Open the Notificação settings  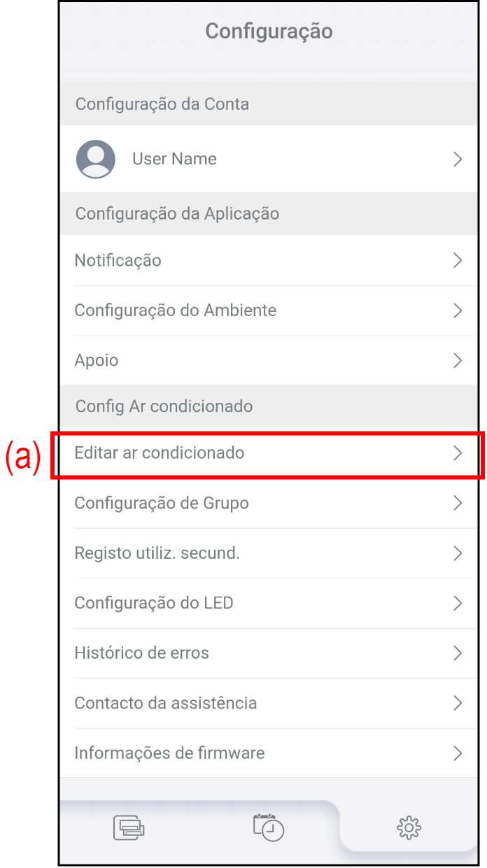click(x=118, y=261)
